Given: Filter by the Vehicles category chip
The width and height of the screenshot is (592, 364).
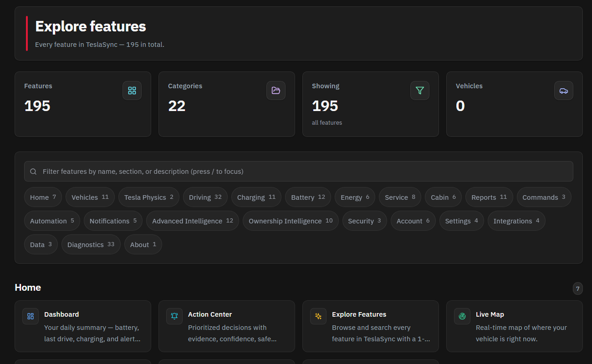Looking at the screenshot, I should (90, 197).
